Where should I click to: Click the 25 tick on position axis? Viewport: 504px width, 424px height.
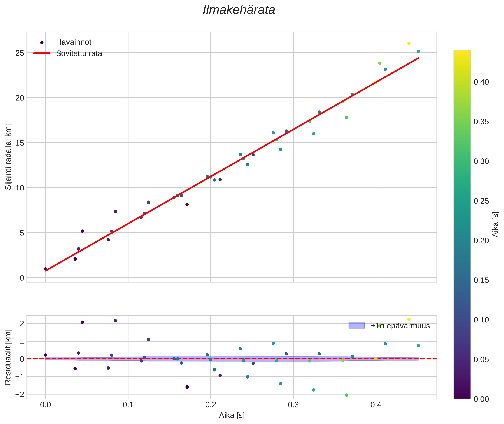pyautogui.click(x=20, y=53)
